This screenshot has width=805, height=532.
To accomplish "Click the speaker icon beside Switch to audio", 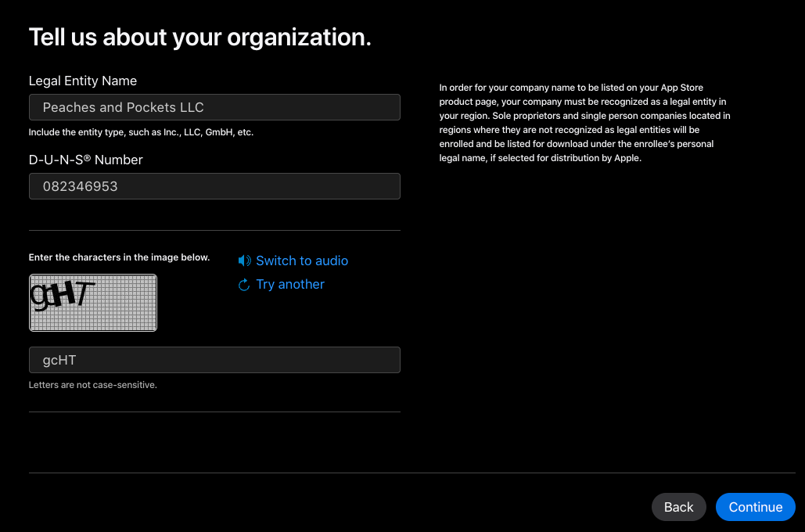I will point(244,261).
